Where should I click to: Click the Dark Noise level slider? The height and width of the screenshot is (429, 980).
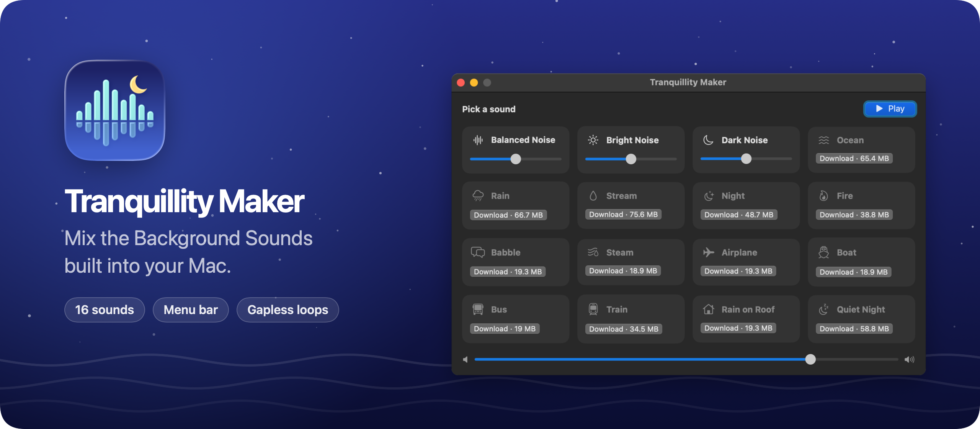pos(746,159)
